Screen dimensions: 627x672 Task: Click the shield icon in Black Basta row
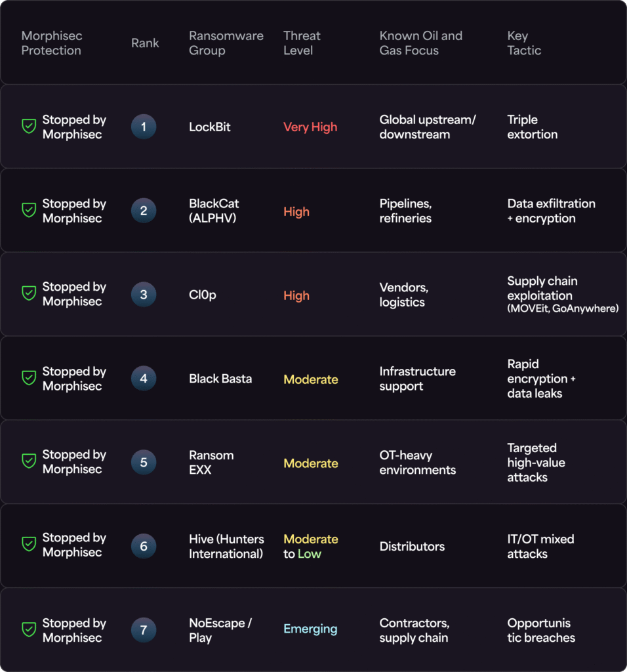[29, 378]
